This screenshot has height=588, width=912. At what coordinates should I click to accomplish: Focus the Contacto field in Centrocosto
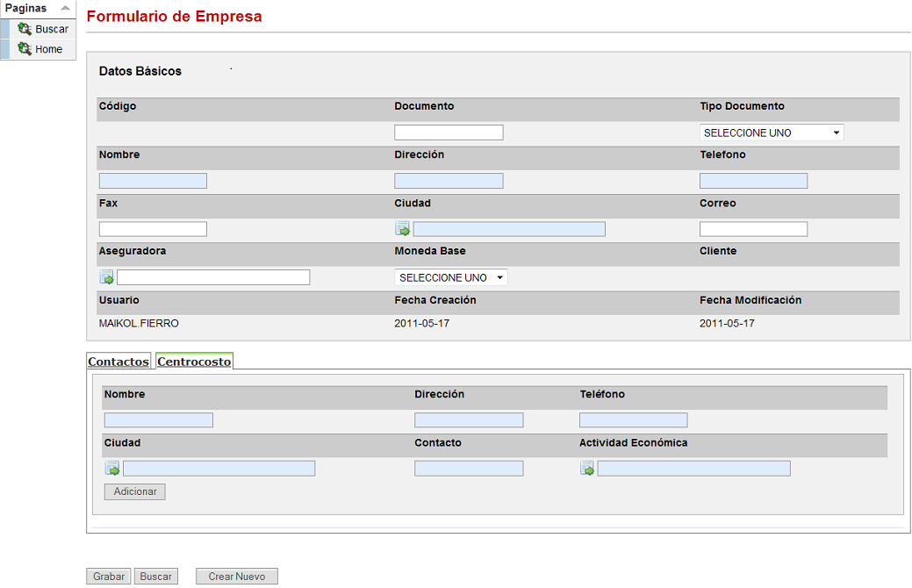point(469,469)
